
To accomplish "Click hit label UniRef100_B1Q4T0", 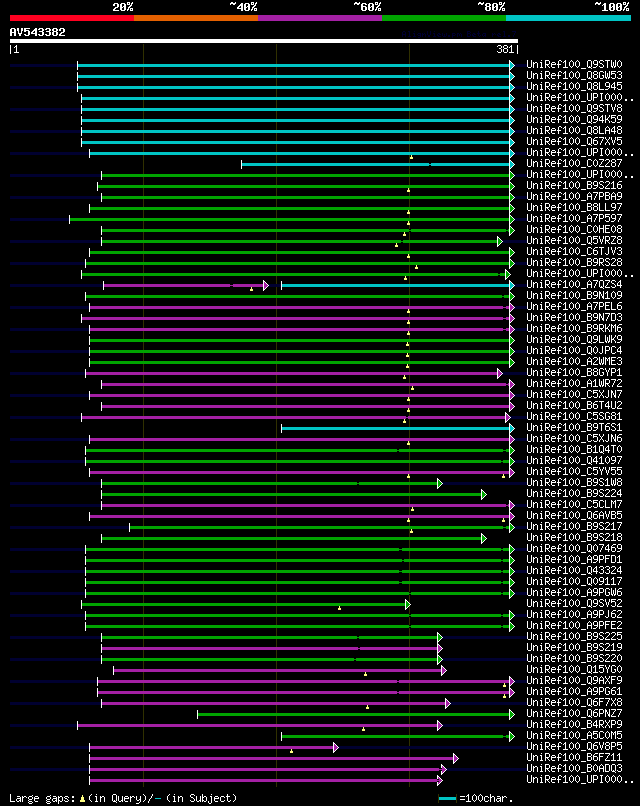I will 574,449.
